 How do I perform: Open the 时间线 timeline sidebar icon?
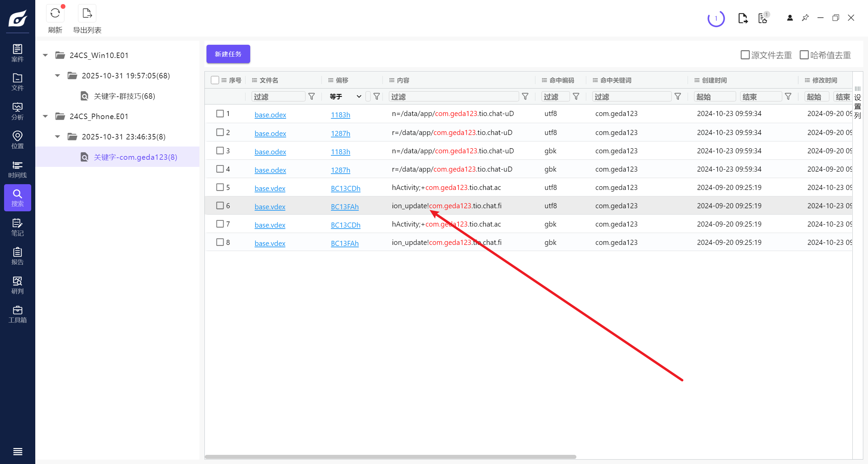pyautogui.click(x=17, y=169)
